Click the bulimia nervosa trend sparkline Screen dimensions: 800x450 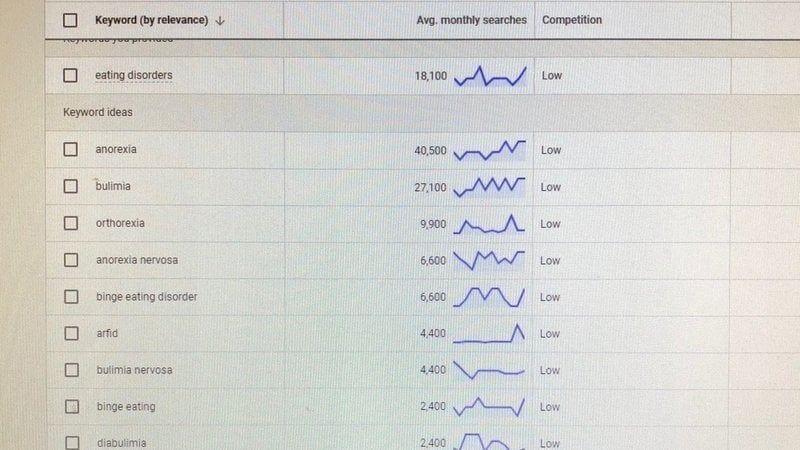[x=489, y=370]
